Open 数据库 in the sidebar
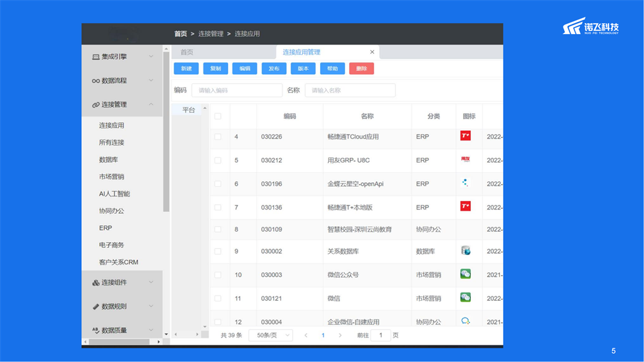644x362 pixels. point(108,160)
